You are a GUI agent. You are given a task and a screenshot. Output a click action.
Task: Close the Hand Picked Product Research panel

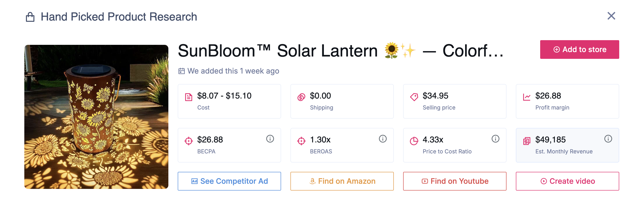click(611, 16)
